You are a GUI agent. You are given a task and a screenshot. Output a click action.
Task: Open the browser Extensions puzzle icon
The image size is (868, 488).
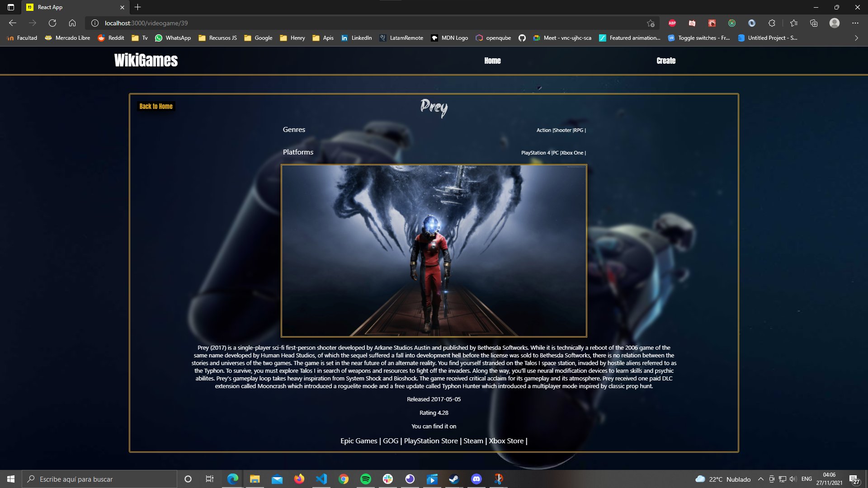click(x=772, y=23)
